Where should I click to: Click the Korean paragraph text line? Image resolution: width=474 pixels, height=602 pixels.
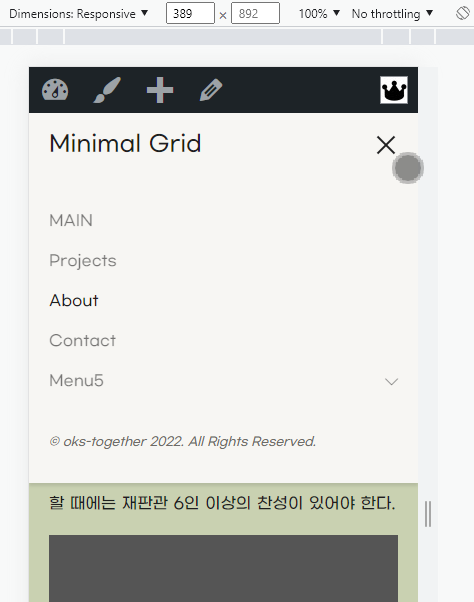222,503
